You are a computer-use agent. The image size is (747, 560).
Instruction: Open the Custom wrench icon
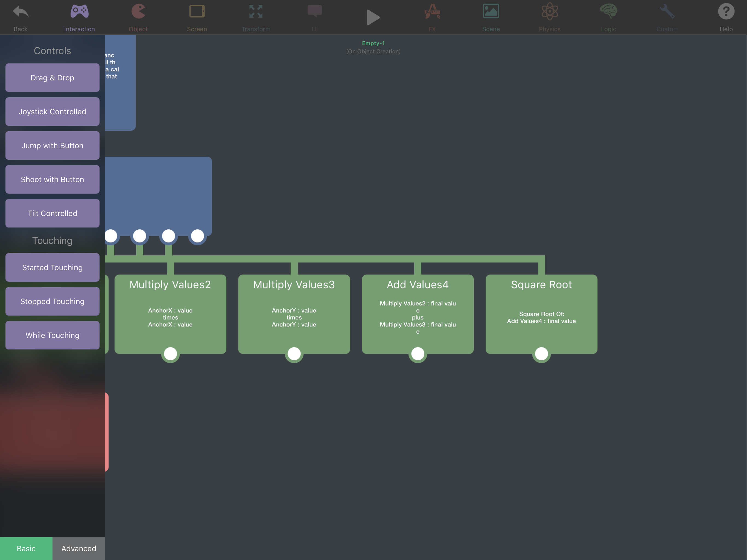click(667, 17)
